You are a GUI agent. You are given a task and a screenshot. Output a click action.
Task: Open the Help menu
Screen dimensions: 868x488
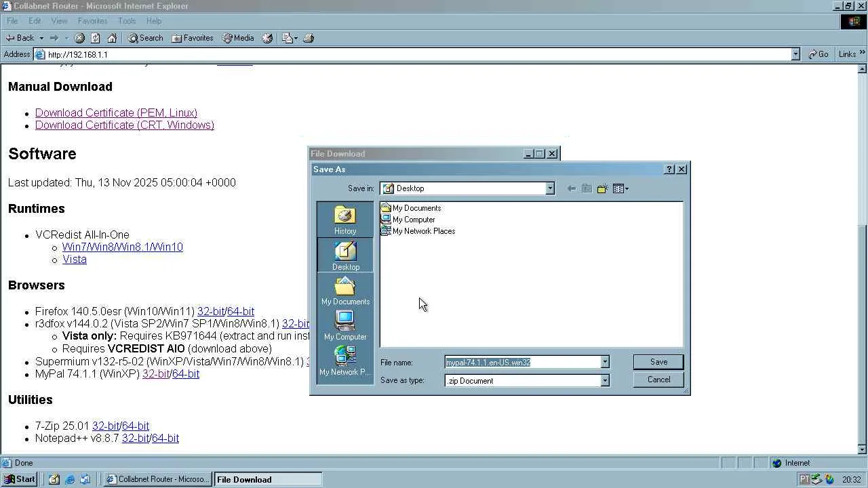[x=154, y=21]
